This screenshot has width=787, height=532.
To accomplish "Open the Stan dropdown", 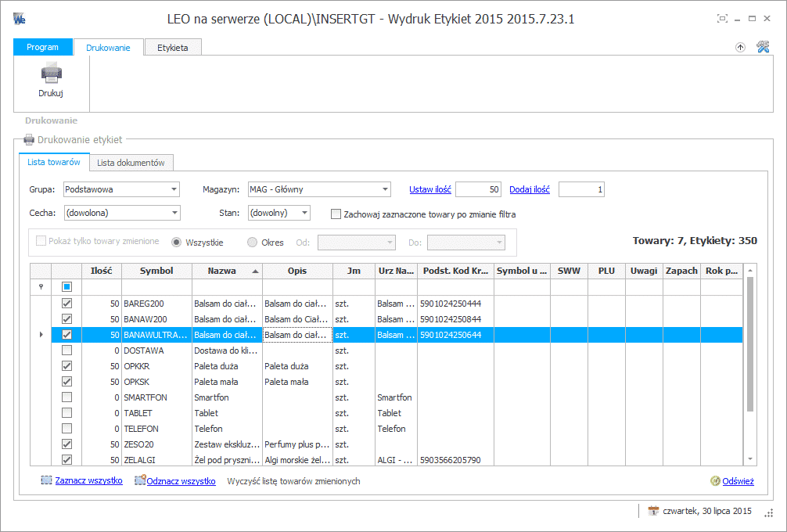I will pos(304,213).
